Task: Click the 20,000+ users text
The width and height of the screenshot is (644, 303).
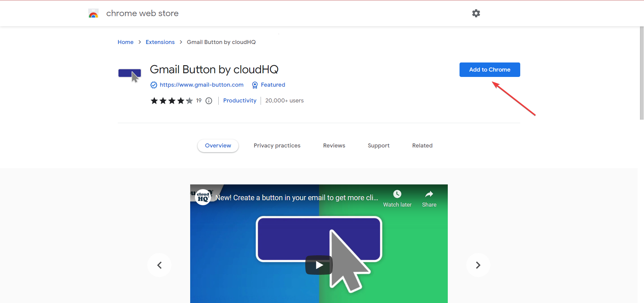Action: click(284, 101)
